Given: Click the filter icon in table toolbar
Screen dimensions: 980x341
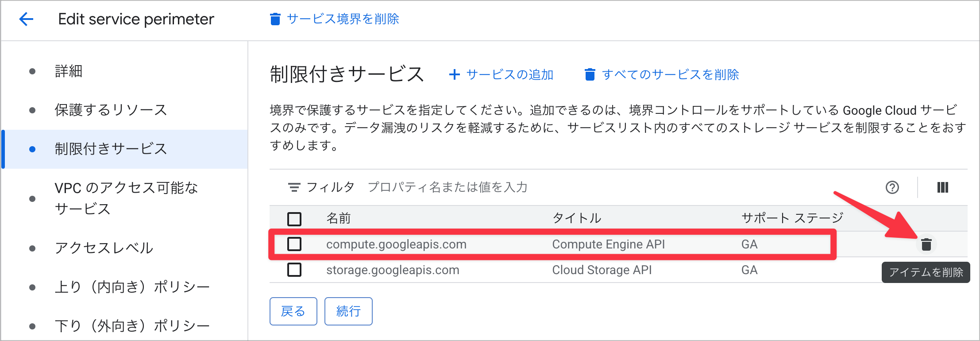Looking at the screenshot, I should tap(294, 187).
